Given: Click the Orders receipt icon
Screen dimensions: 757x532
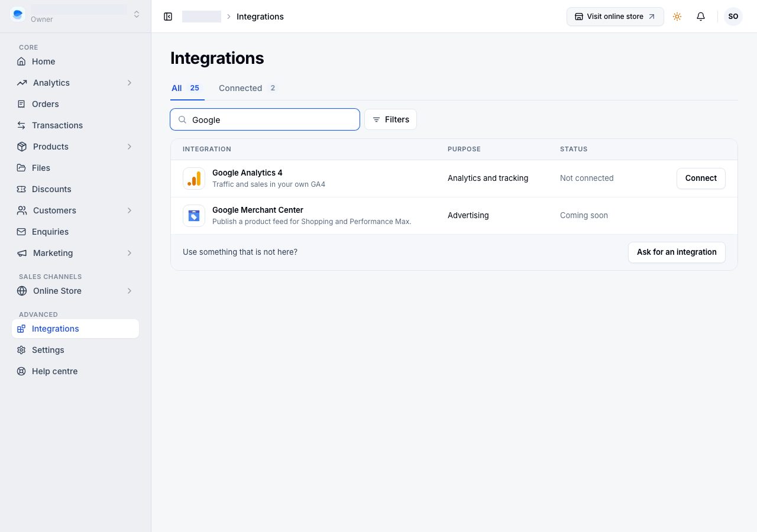Looking at the screenshot, I should click(21, 104).
